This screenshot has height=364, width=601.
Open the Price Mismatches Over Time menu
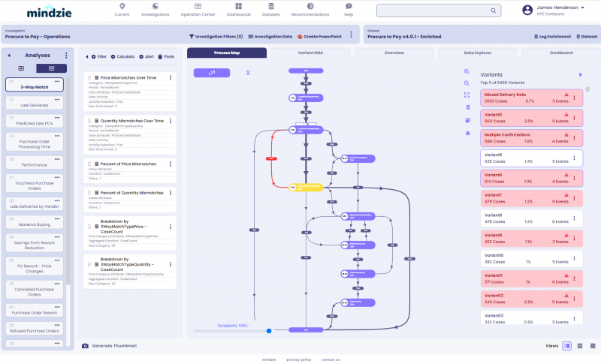tap(171, 78)
